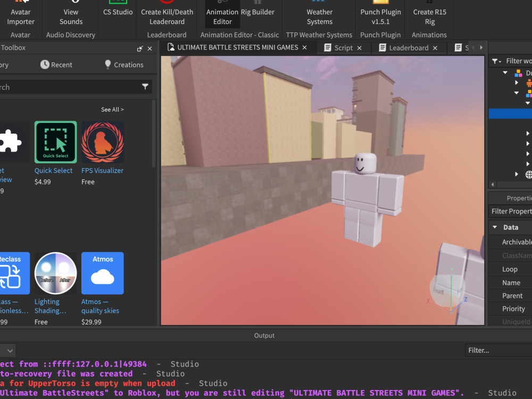Close the ULTIMATE BATTLE STREETS MINI GAMES tab
Screen dimensions: 532x399
305,48
